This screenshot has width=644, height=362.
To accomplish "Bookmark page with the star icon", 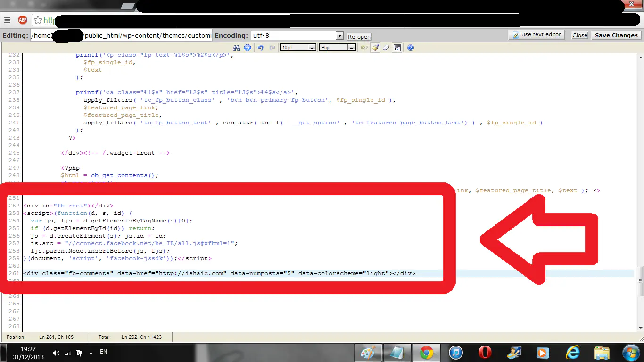I will (38, 20).
